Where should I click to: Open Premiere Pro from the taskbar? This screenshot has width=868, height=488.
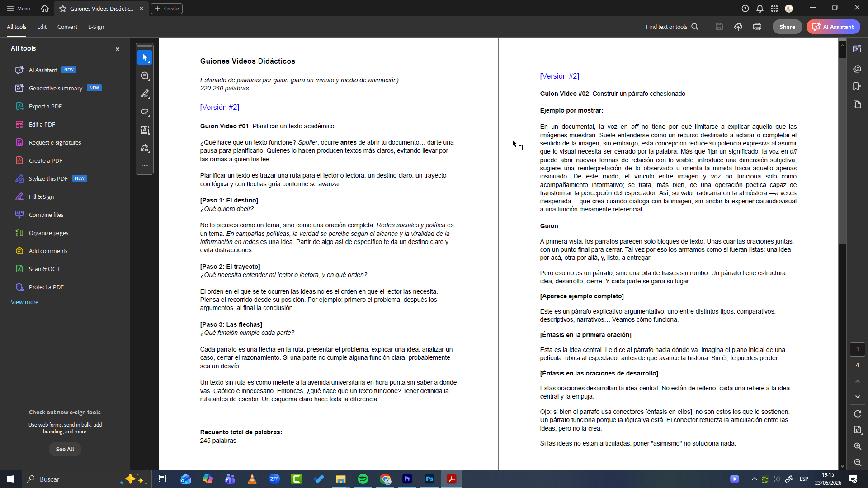[407, 479]
